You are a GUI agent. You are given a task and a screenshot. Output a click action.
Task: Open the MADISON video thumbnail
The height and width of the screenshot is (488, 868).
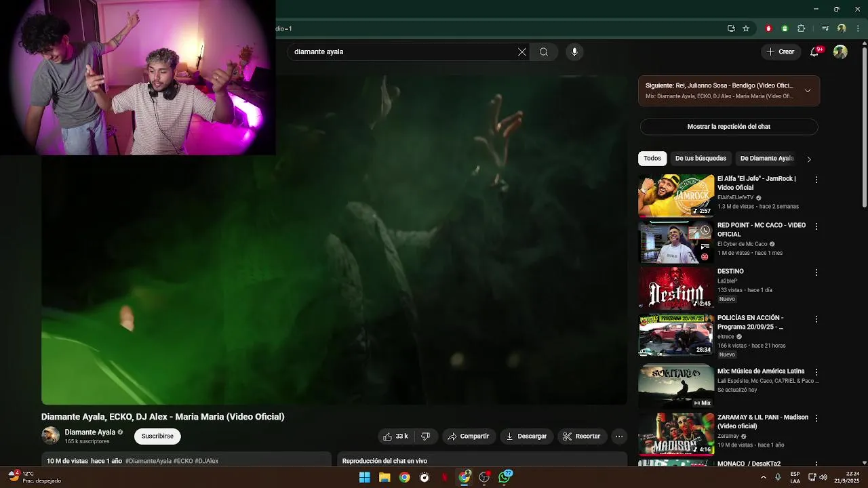[676, 434]
